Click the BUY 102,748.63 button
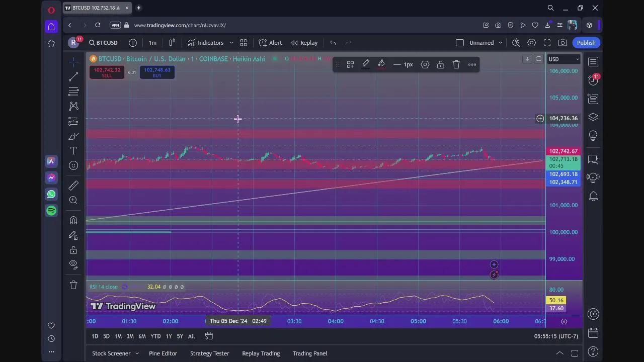This screenshot has width=644, height=362. coord(157,72)
